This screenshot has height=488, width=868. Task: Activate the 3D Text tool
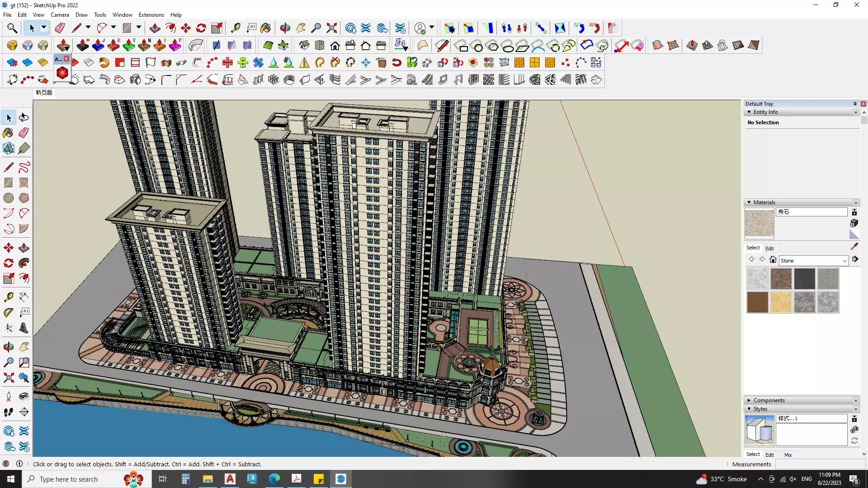point(24,328)
